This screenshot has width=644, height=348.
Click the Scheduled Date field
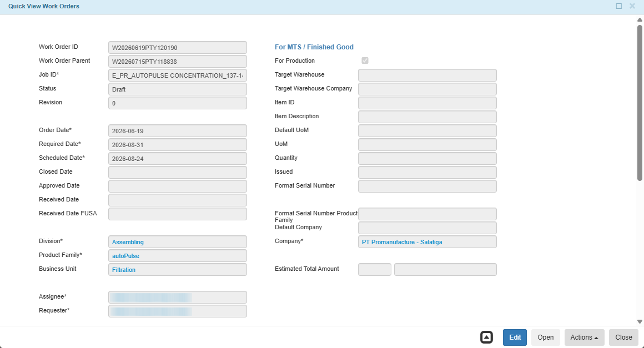[178, 159]
